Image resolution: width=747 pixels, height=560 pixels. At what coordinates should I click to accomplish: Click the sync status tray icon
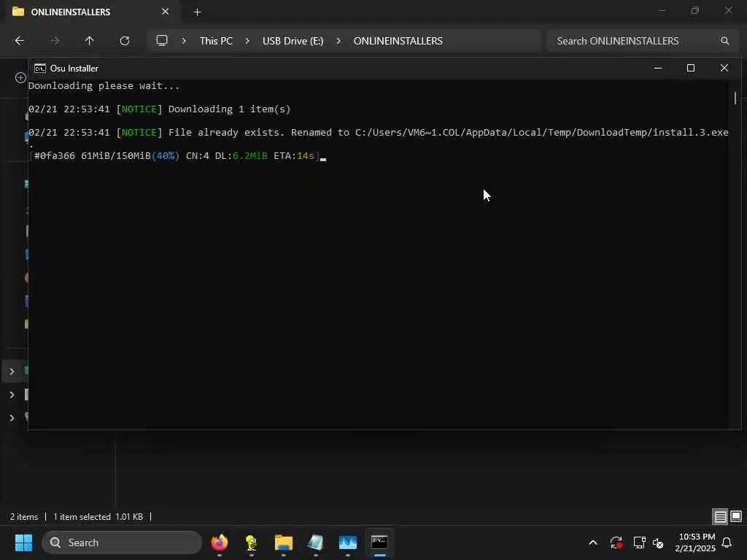tap(616, 542)
